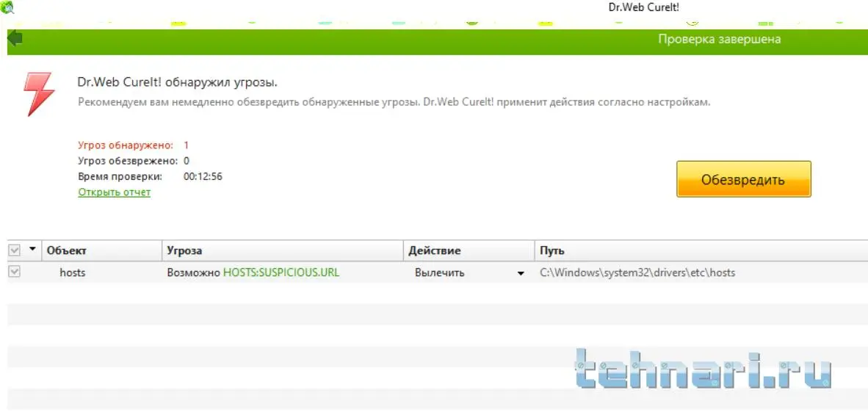Sort by the Объект column header
Image resolution: width=868 pixels, height=412 pixels.
(x=102, y=251)
